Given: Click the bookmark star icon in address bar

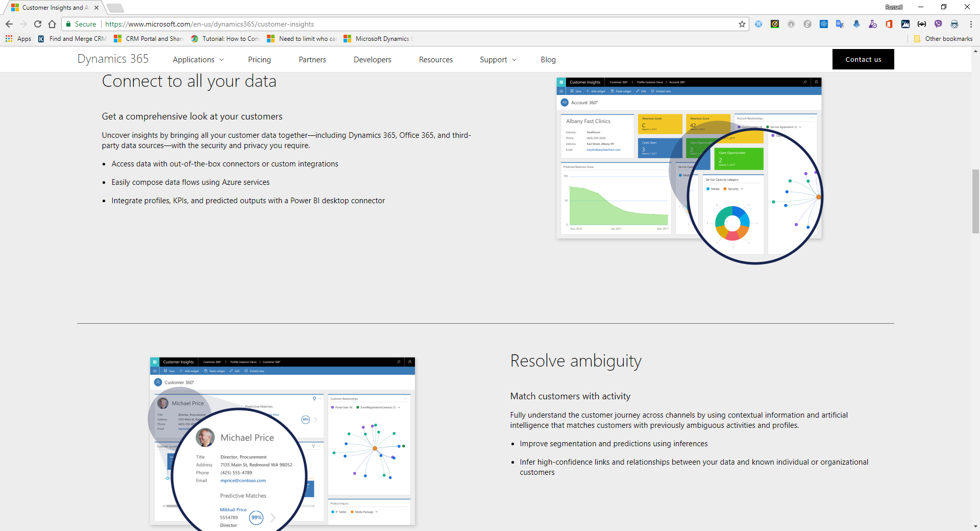Looking at the screenshot, I should pos(742,24).
